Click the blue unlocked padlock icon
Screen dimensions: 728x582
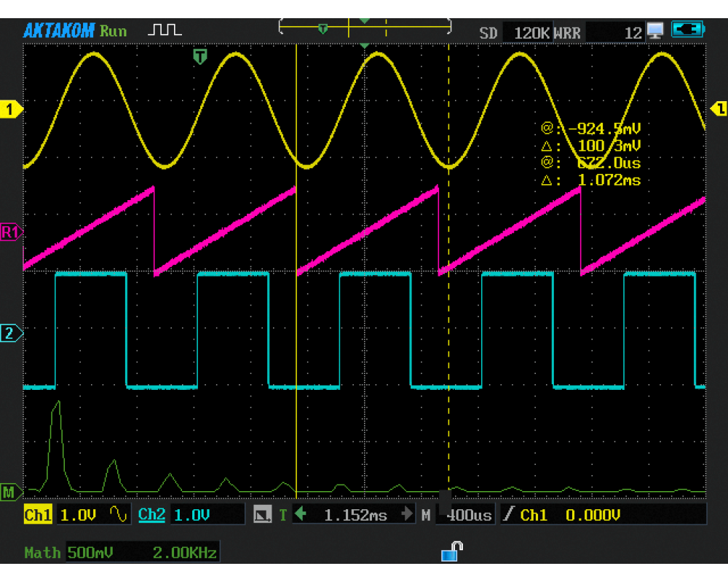[x=451, y=552]
